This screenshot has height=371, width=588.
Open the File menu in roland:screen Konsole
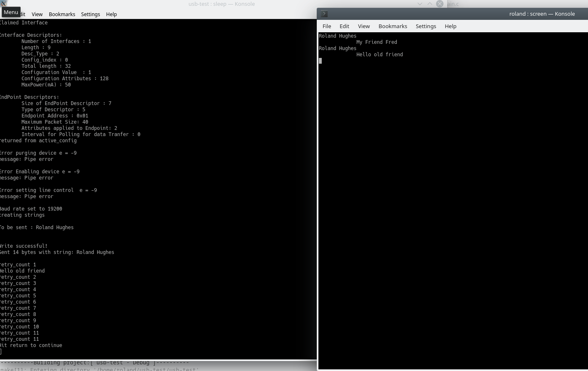point(327,26)
